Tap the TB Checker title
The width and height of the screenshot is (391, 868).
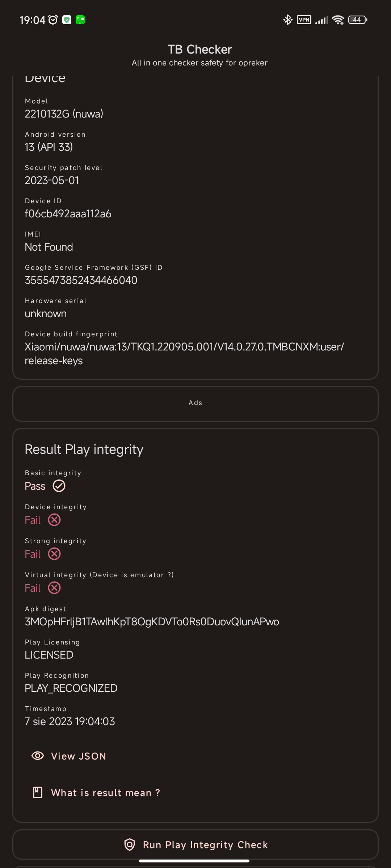point(200,49)
